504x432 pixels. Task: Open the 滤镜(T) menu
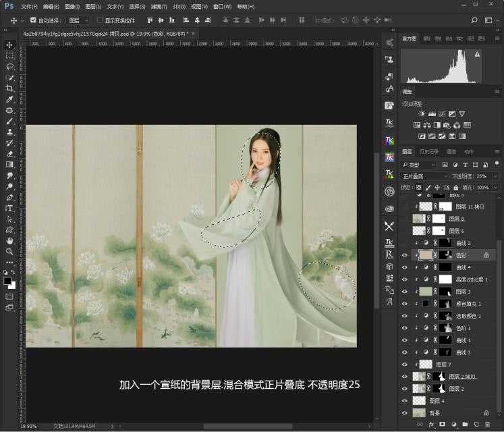click(x=160, y=6)
